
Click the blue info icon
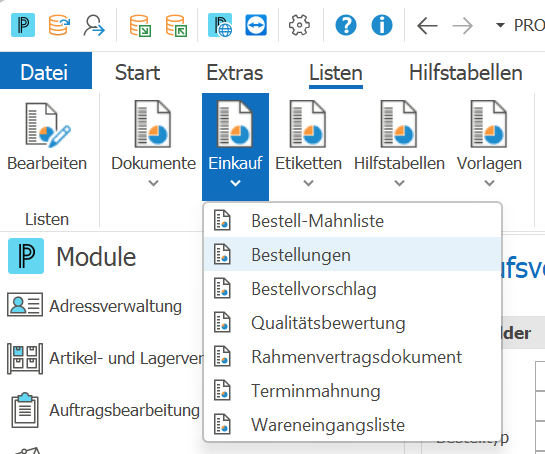[x=382, y=25]
